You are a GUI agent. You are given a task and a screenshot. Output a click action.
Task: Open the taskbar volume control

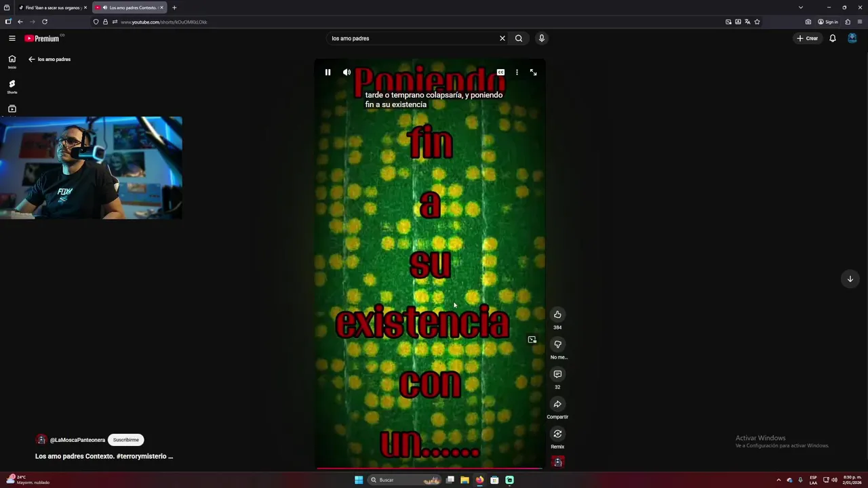point(834,480)
